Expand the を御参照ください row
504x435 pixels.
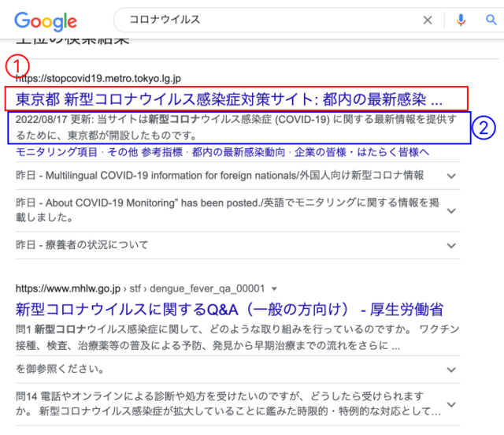(238, 370)
